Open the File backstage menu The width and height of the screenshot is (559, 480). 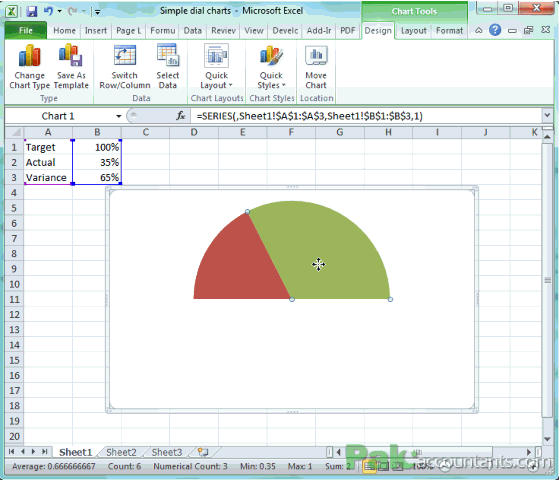pos(26,31)
